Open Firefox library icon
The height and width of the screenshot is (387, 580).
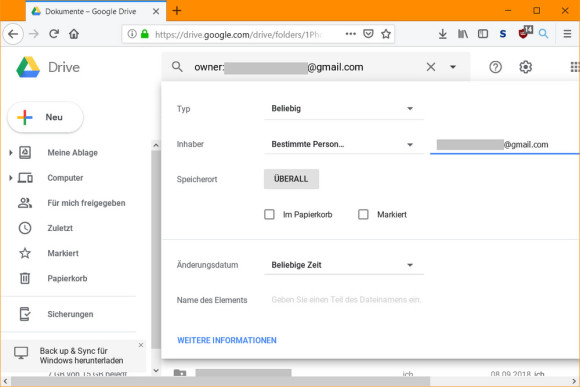(x=463, y=34)
